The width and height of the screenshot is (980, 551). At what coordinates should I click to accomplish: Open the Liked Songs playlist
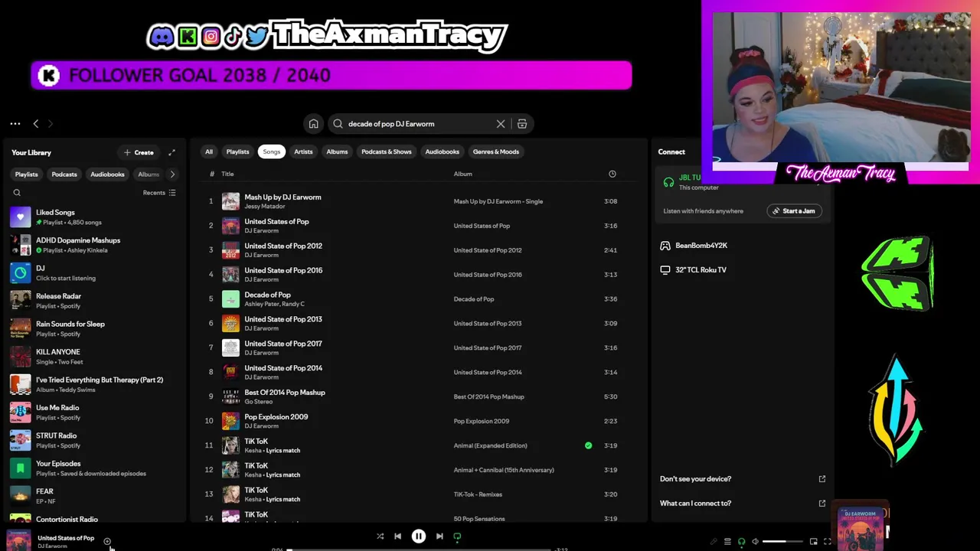[x=94, y=217]
